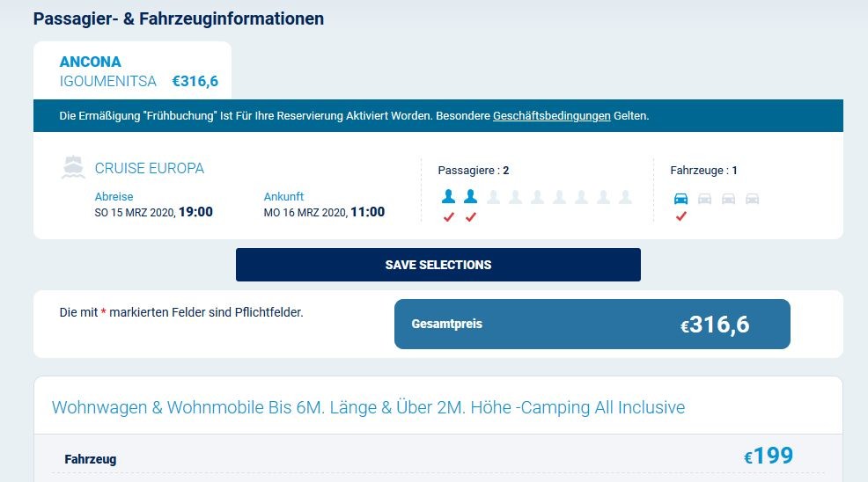Add a second vehicle via the gray car icon
Image resolution: width=868 pixels, height=482 pixels.
coord(704,199)
